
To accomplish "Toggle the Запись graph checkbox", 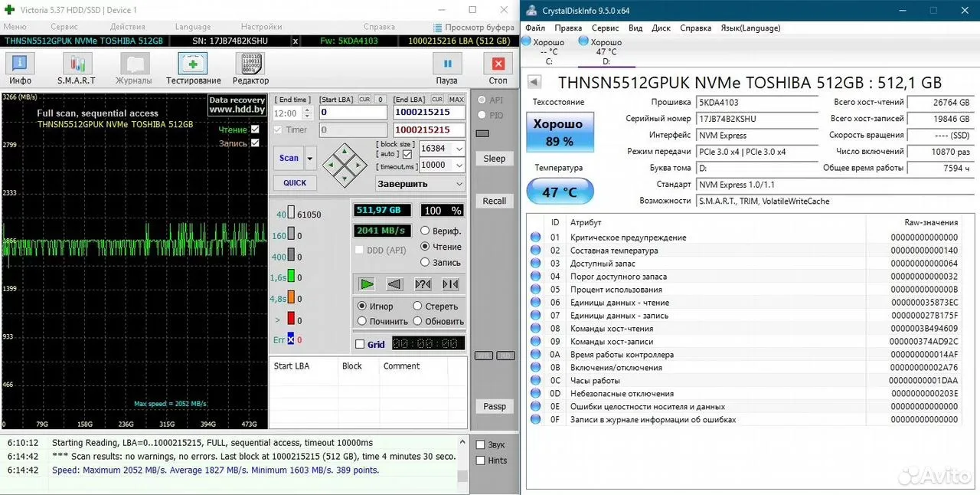I will (x=255, y=143).
